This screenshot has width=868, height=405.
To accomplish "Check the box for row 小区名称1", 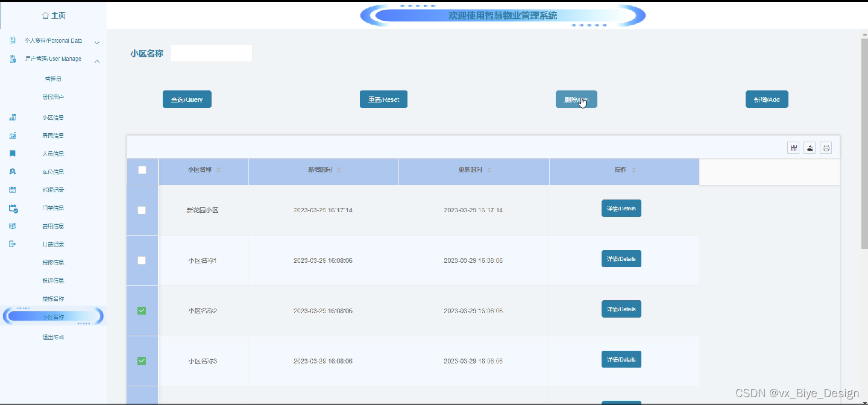I will pyautogui.click(x=142, y=260).
